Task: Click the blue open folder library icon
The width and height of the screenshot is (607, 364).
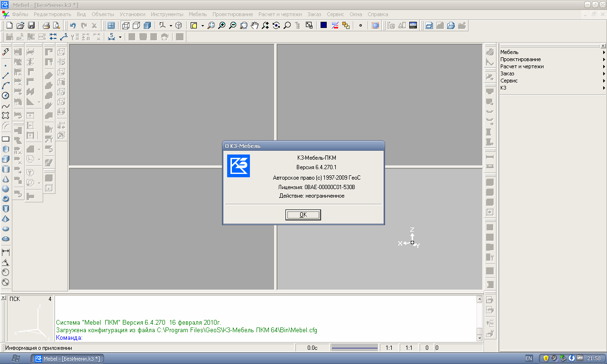Action: point(451,26)
